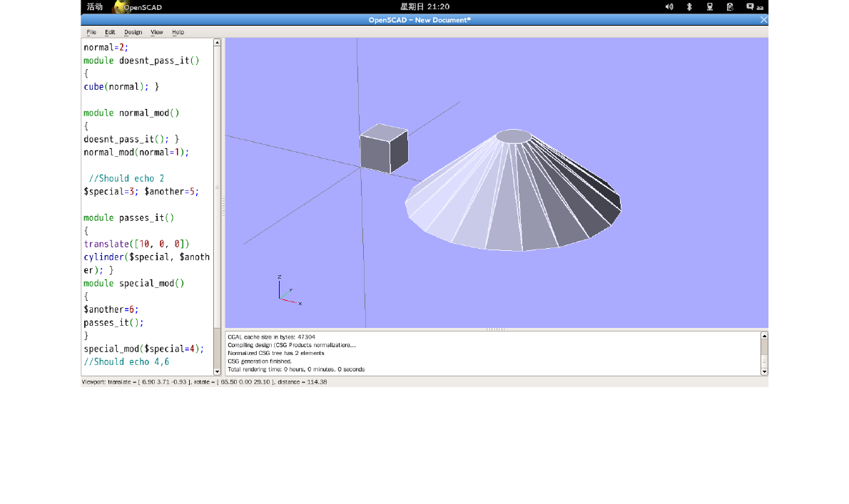
Task: Click the code editor scroll-down arrow
Action: [217, 371]
